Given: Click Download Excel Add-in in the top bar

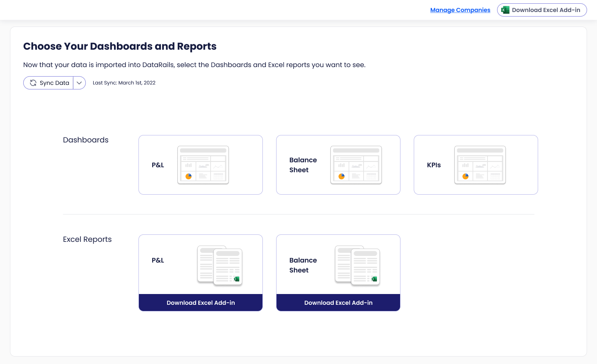Looking at the screenshot, I should (546, 10).
